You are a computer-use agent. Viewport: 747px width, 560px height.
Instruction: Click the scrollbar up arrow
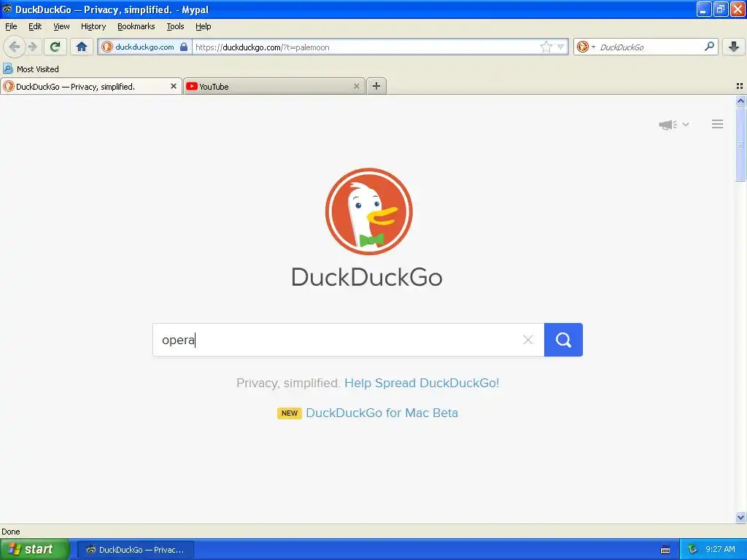pos(740,101)
